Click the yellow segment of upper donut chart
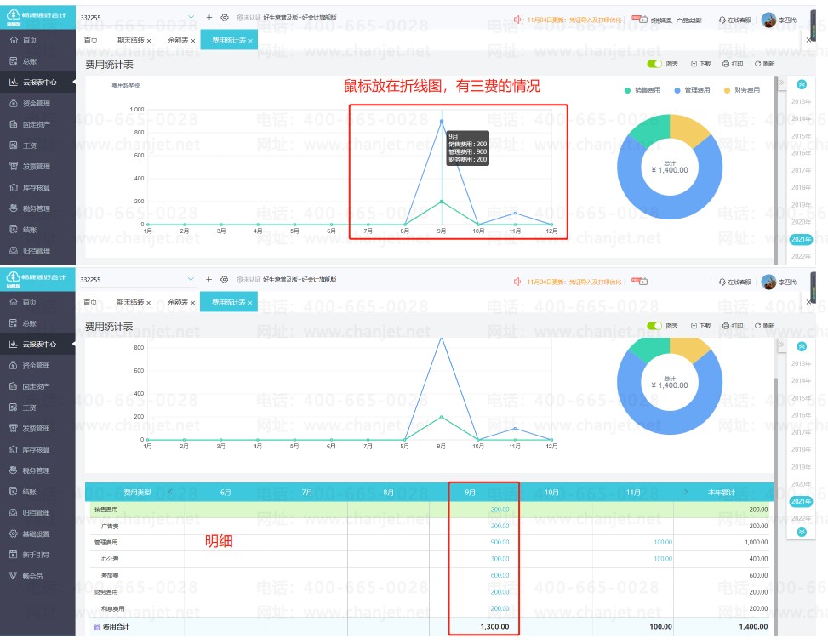Image resolution: width=828 pixels, height=644 pixels. [687, 128]
